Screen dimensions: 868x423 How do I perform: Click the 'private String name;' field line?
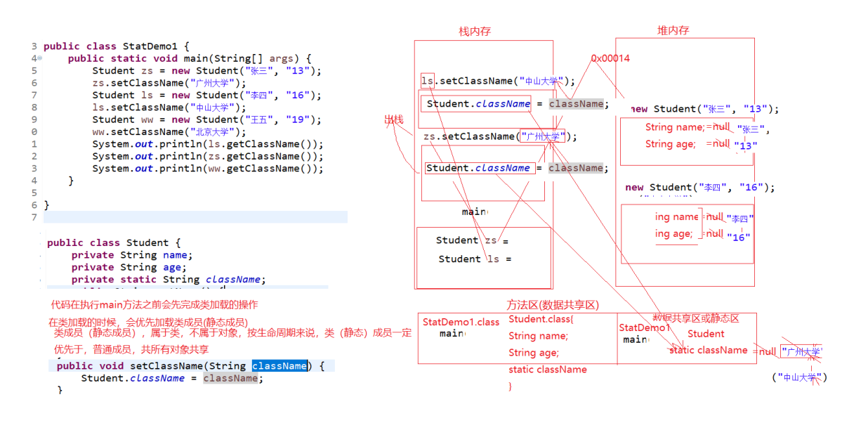click(x=132, y=255)
